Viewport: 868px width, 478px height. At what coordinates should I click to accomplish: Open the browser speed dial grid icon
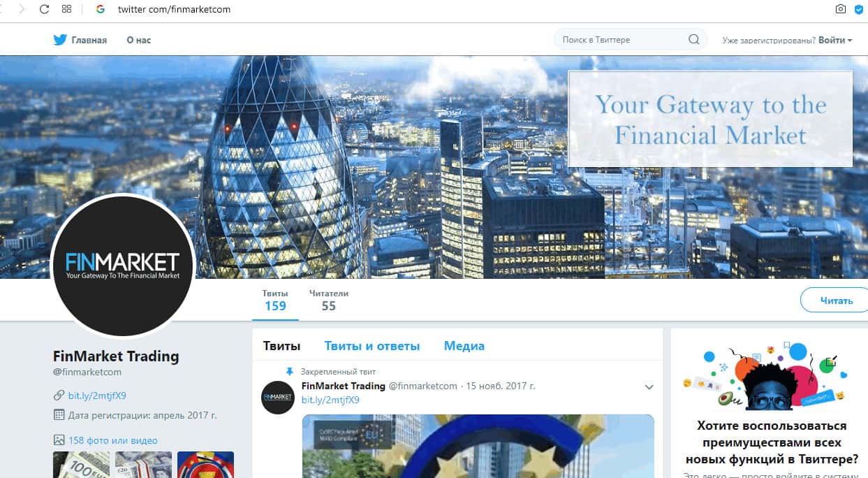[x=67, y=9]
